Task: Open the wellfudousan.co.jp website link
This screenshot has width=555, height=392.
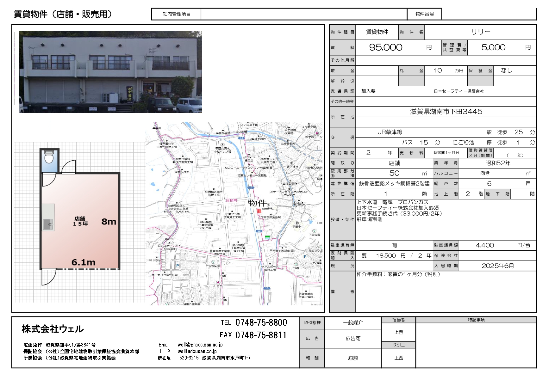Action: [197, 351]
